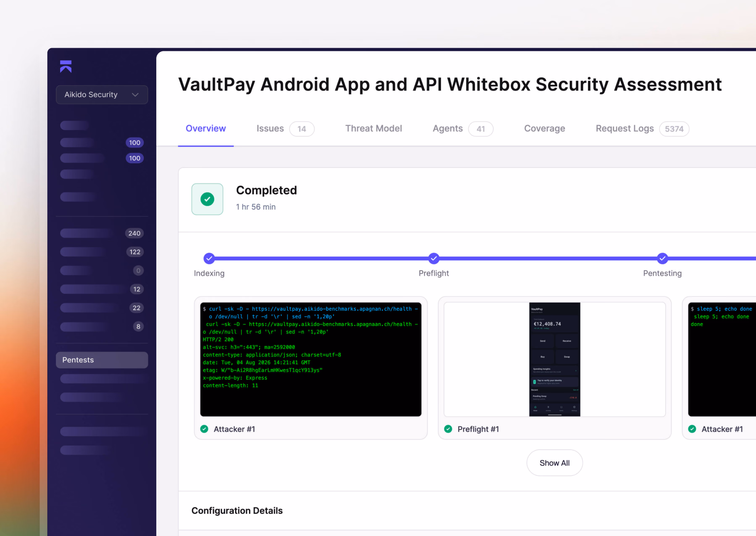The height and width of the screenshot is (536, 756).
Task: Open the Aikido Security workspace dropdown
Action: [102, 95]
